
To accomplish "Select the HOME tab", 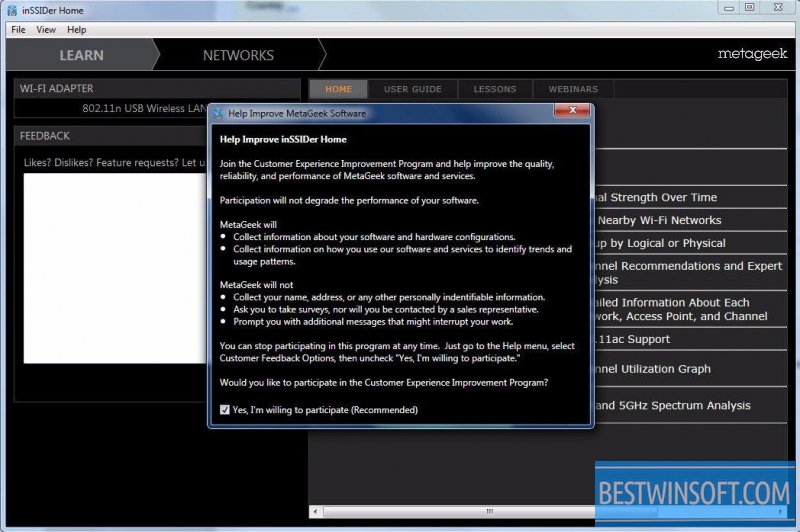I will pyautogui.click(x=338, y=89).
